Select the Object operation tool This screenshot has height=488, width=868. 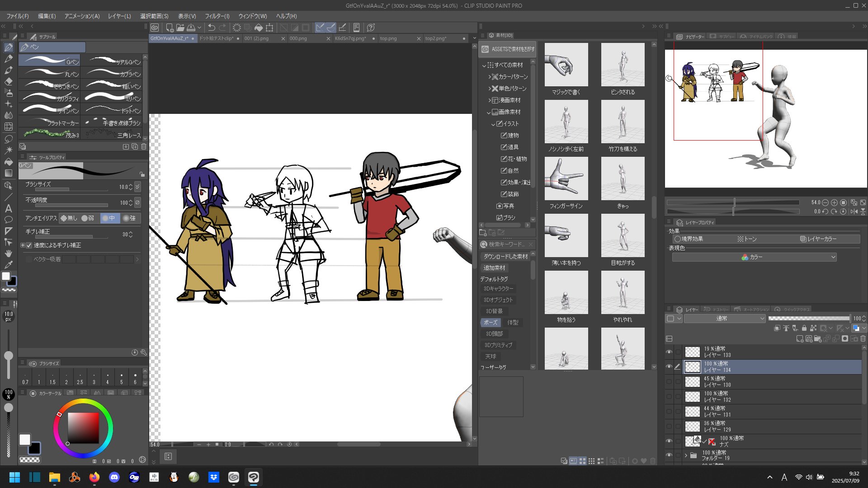8,185
